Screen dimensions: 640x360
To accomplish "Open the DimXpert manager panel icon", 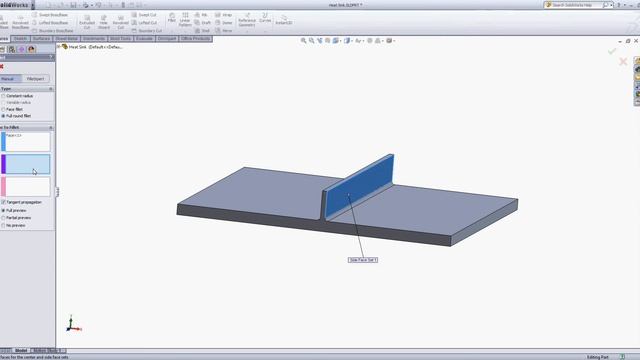I will [22, 49].
